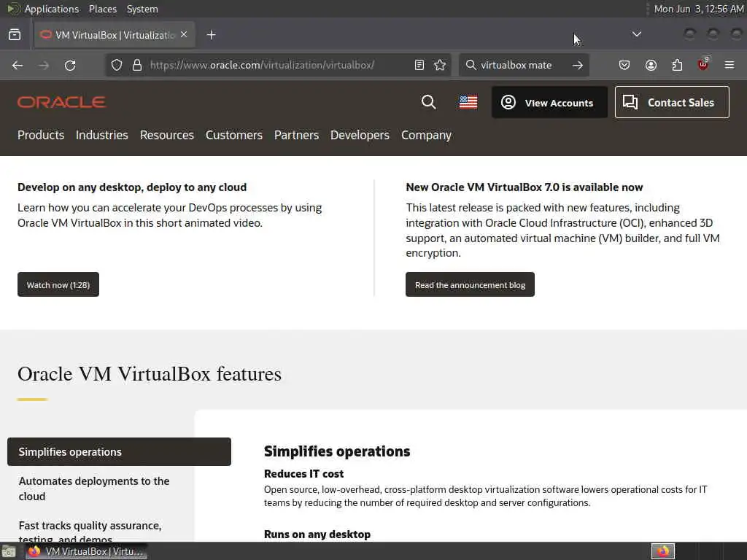This screenshot has height=560, width=747.
Task: Open the System menu in top panel
Action: pos(142,9)
